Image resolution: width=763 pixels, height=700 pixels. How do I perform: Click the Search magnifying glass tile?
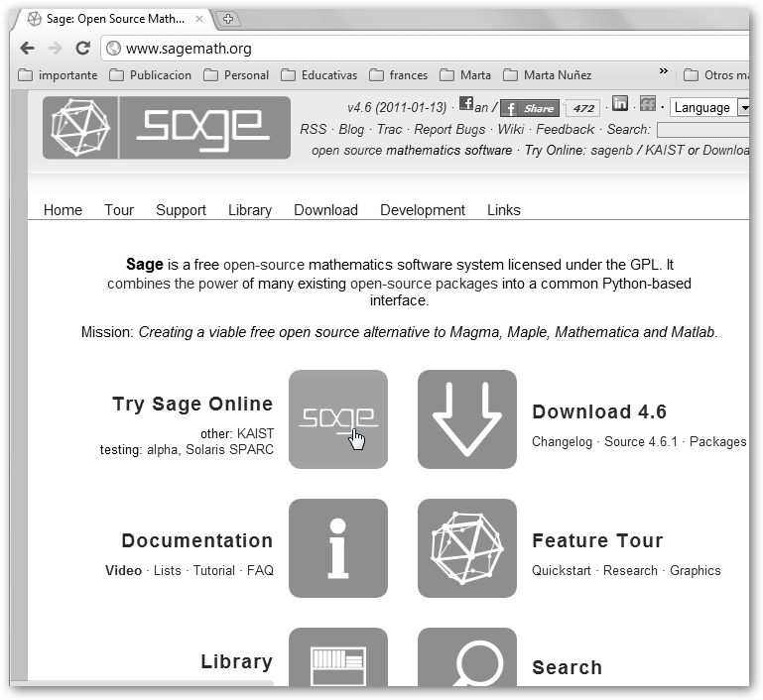point(466,657)
